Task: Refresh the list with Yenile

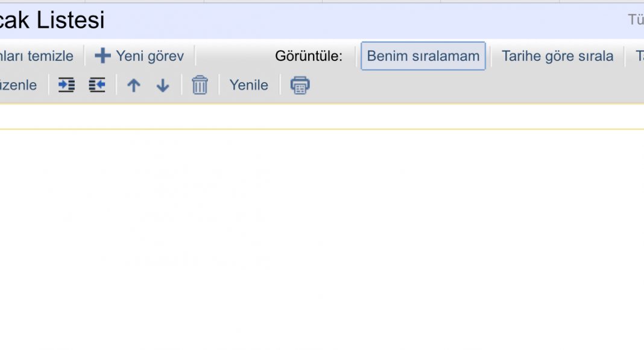Action: tap(248, 85)
